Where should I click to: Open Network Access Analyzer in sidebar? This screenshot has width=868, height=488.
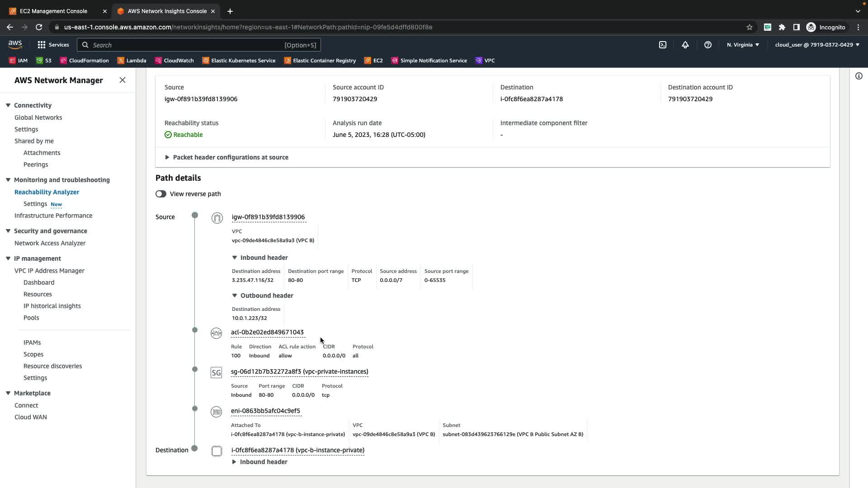(50, 243)
